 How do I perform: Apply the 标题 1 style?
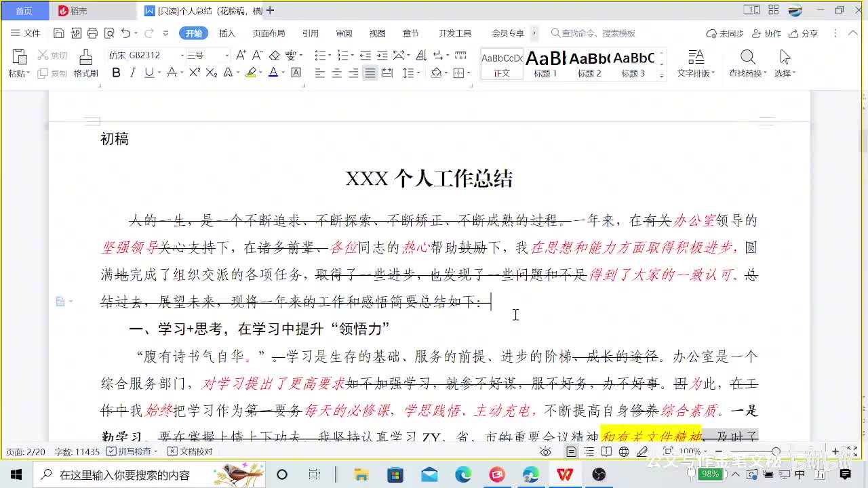(x=545, y=64)
